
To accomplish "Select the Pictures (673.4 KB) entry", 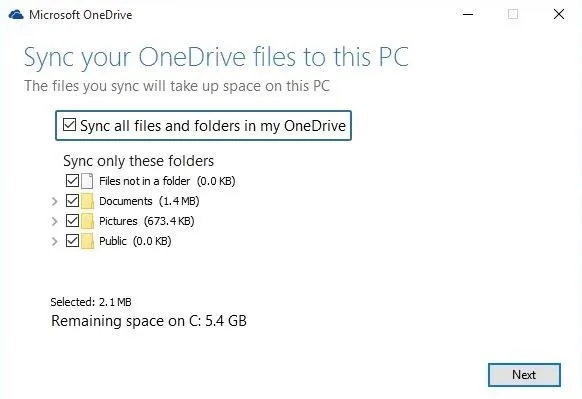I will coord(147,221).
